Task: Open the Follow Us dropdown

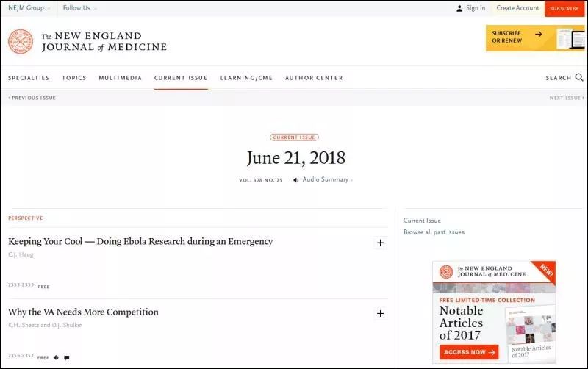Action: pos(79,8)
